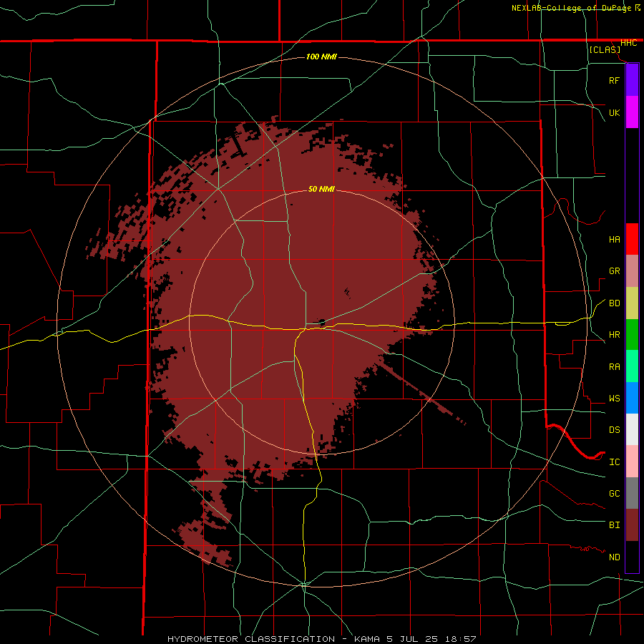Click the 'DS' legend label

point(614,430)
